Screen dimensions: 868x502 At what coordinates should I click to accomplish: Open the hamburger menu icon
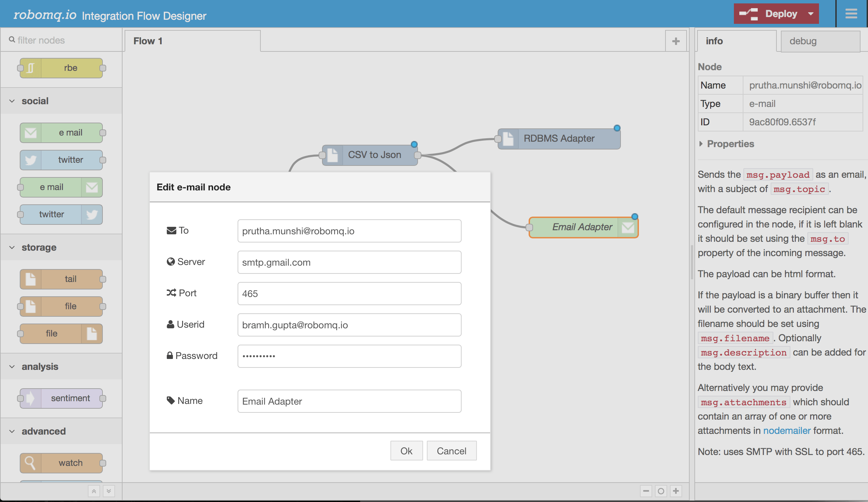851,14
